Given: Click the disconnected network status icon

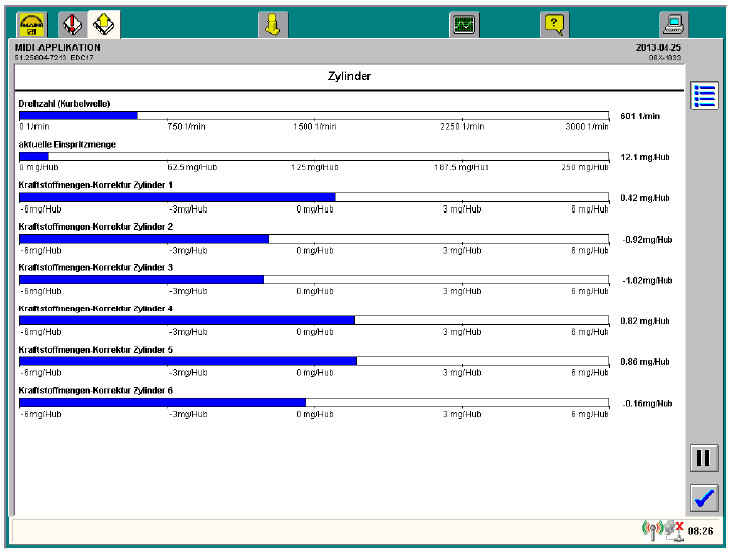Looking at the screenshot, I should 674,529.
